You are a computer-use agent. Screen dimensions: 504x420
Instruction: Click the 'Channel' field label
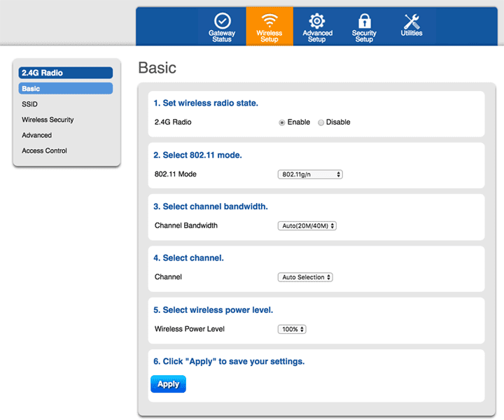(x=168, y=277)
